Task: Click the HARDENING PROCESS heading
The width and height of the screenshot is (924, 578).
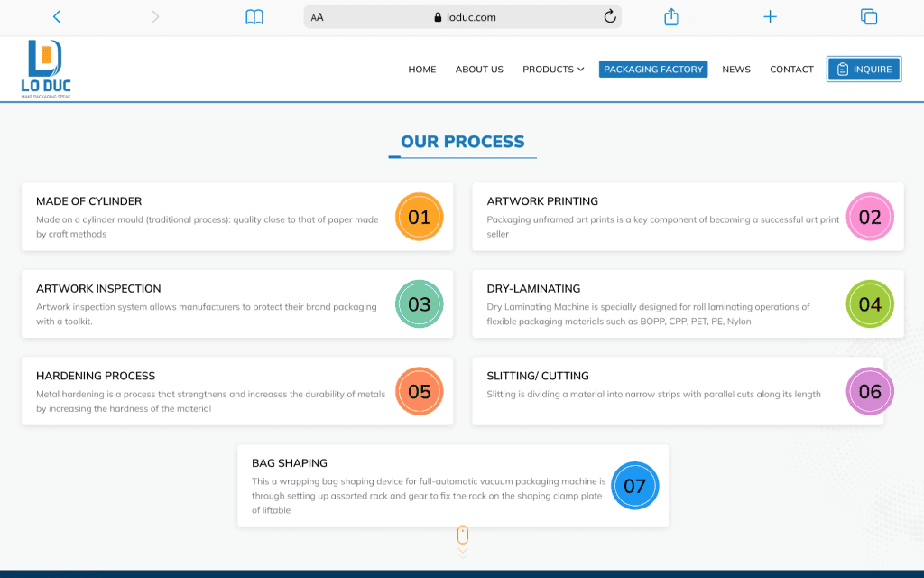Action: (96, 376)
